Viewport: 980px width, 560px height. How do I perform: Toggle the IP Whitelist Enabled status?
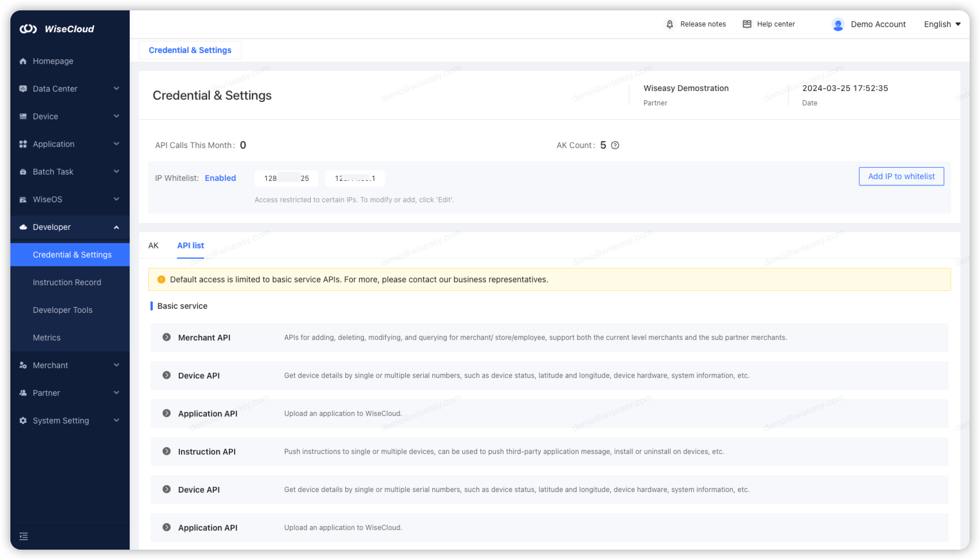(220, 178)
